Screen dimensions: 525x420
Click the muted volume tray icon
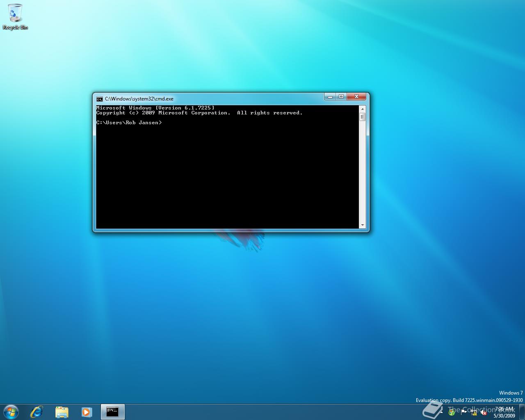click(x=484, y=412)
